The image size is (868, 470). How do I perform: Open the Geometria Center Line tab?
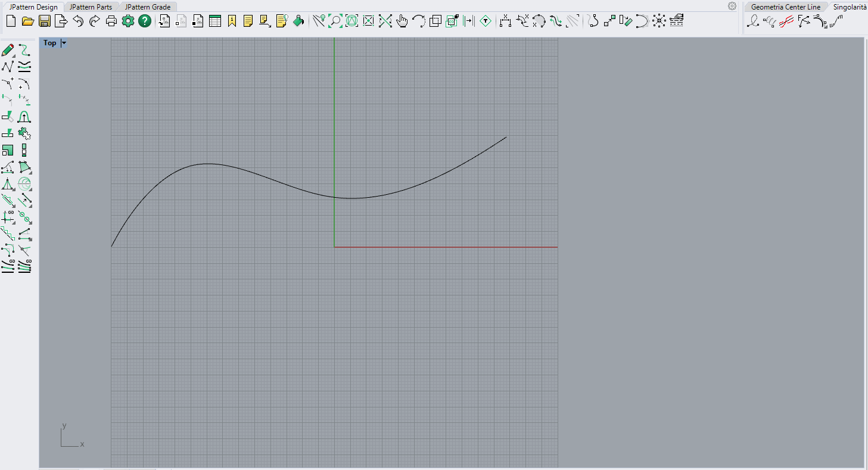click(x=785, y=7)
